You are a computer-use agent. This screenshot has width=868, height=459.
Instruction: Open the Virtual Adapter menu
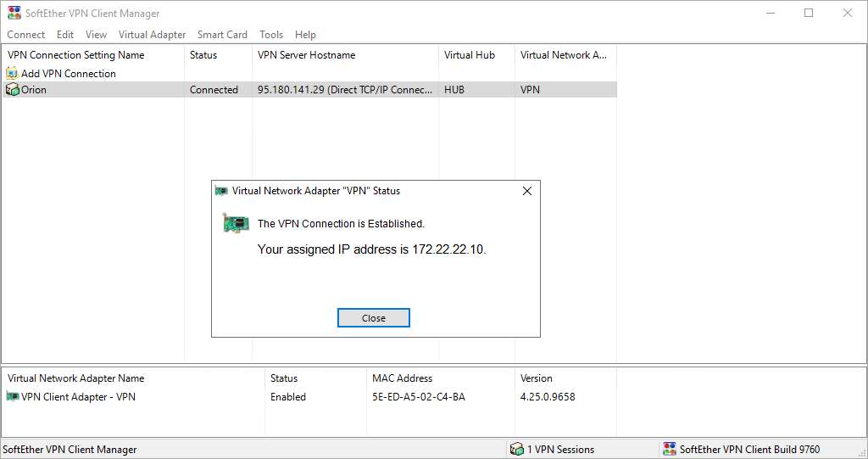pyautogui.click(x=152, y=35)
